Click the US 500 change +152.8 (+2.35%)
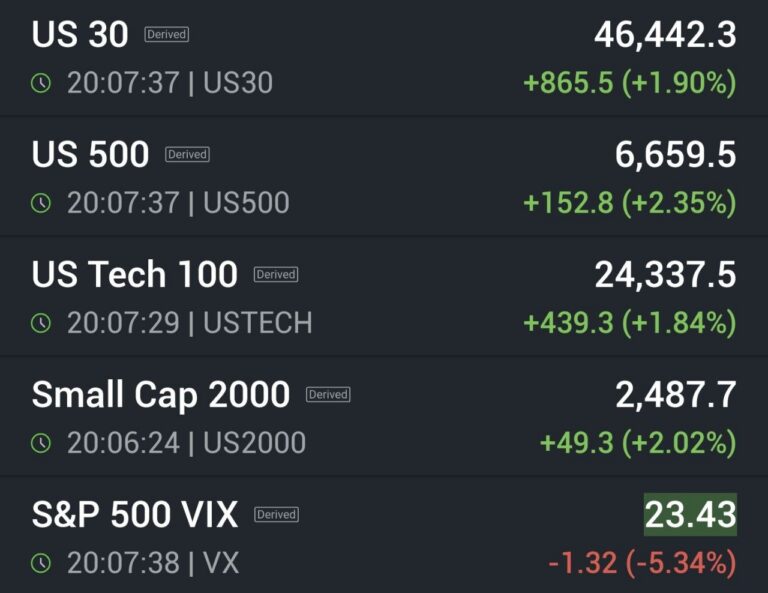 (x=630, y=203)
